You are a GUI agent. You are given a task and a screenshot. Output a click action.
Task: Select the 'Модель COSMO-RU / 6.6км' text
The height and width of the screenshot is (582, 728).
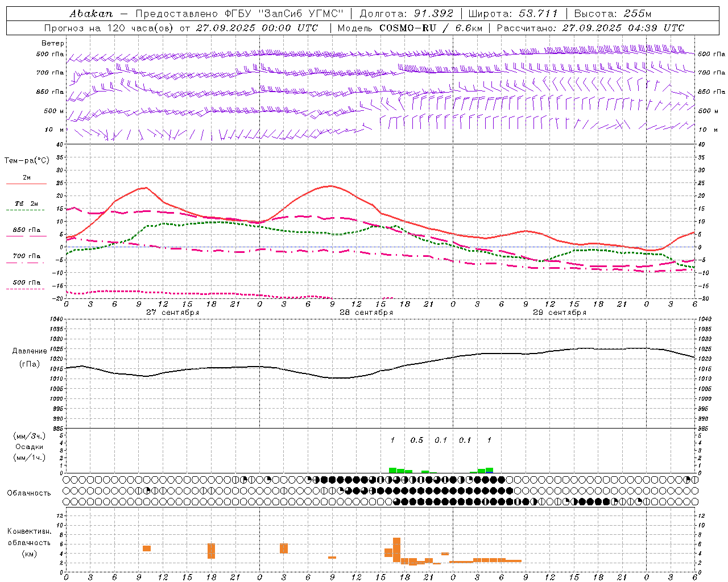(410, 28)
